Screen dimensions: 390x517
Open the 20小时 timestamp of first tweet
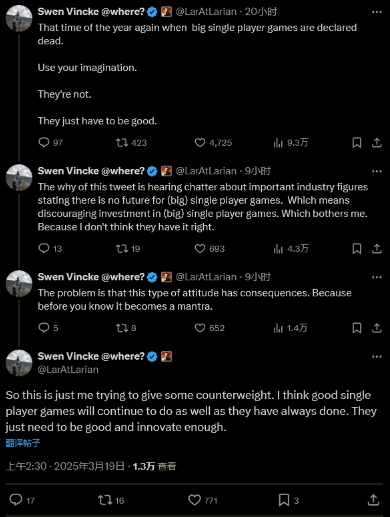(x=261, y=12)
